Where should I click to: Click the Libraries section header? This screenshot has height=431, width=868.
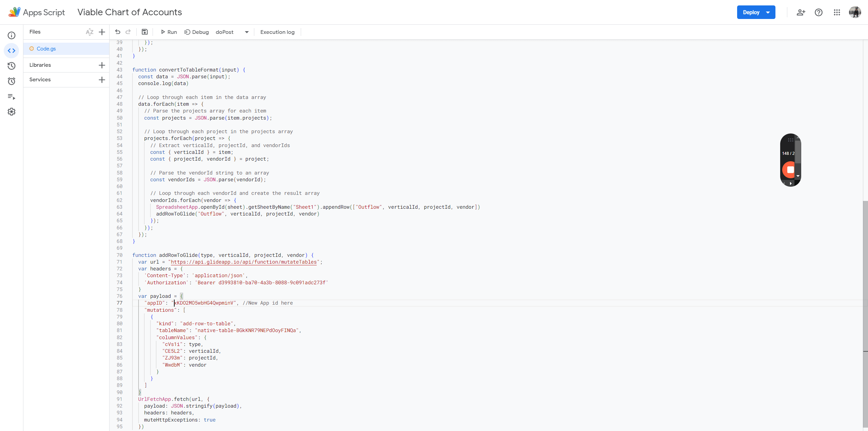point(40,65)
